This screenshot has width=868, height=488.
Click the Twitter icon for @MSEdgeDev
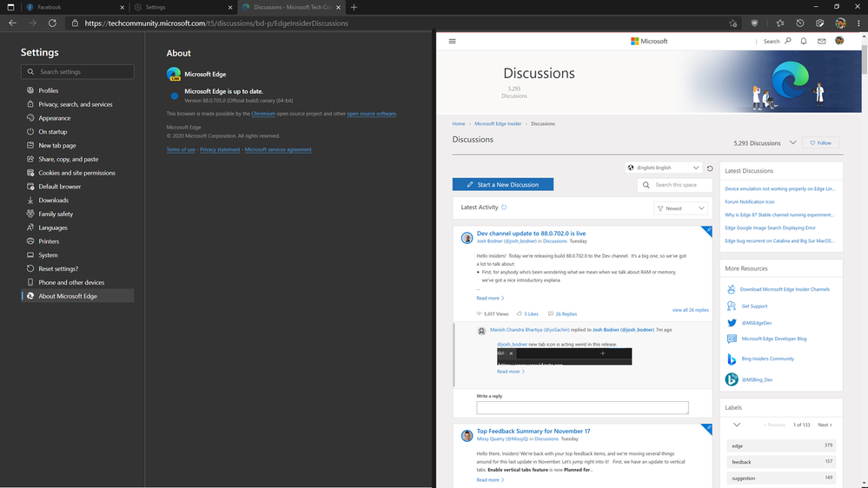click(732, 322)
